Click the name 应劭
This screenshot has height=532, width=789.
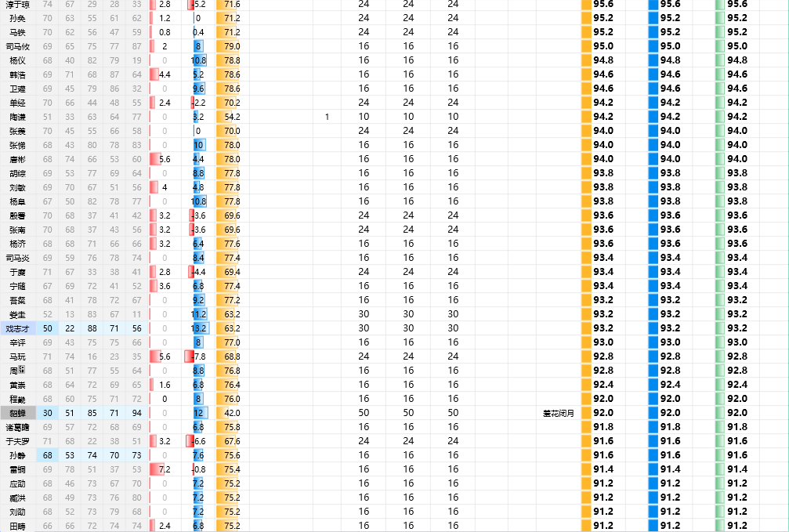coord(17,483)
